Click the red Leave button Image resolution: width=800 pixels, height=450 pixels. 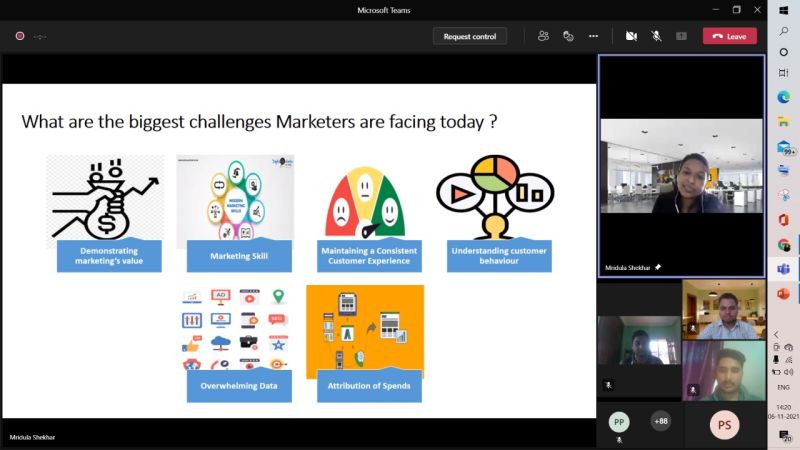[x=729, y=36]
